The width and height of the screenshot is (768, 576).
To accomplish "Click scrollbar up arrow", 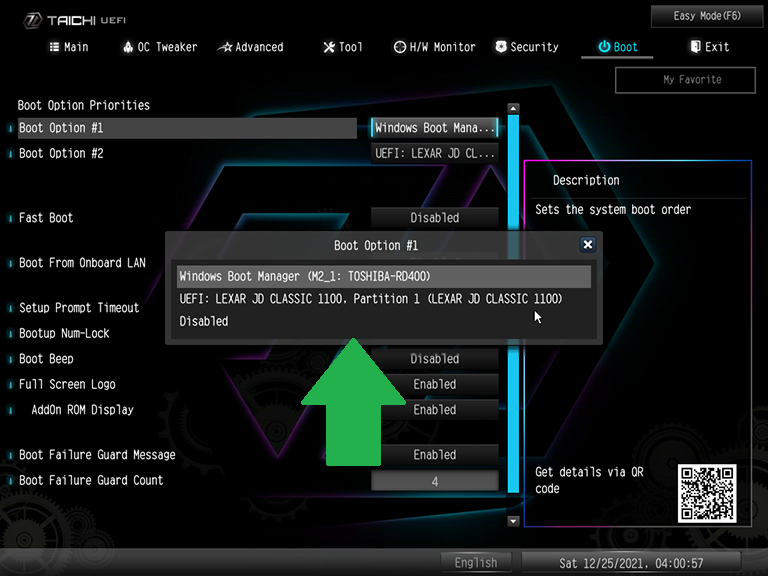I will [513, 108].
